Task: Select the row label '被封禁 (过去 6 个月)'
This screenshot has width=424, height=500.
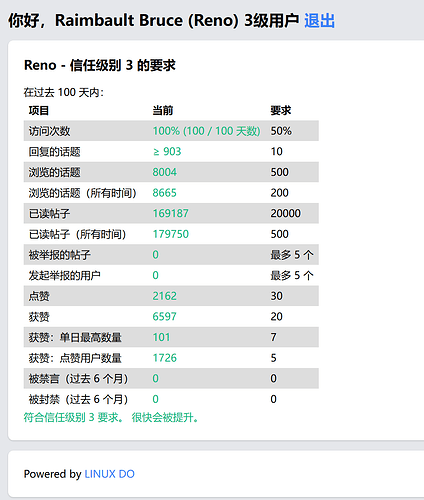Action: (x=78, y=399)
